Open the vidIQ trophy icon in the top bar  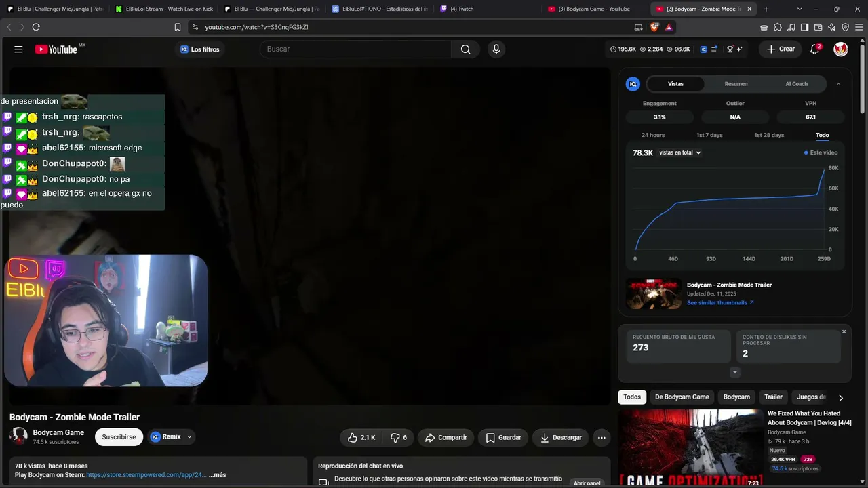point(730,49)
